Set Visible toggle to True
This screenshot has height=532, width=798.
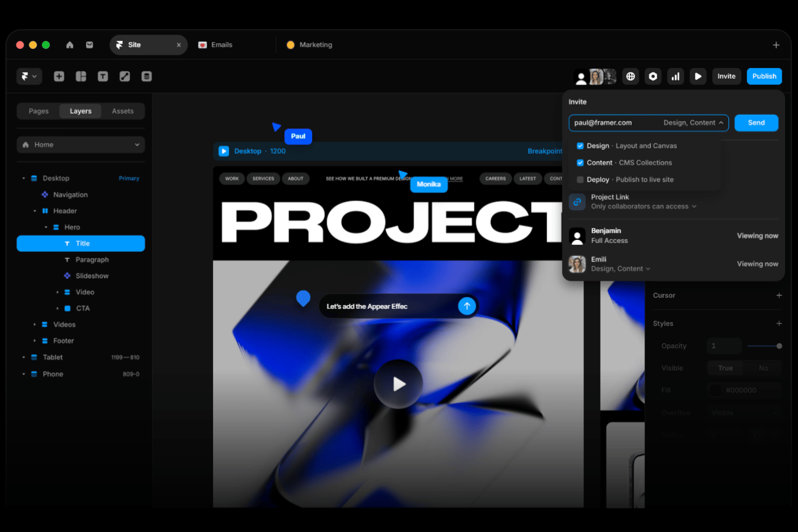[x=725, y=368]
